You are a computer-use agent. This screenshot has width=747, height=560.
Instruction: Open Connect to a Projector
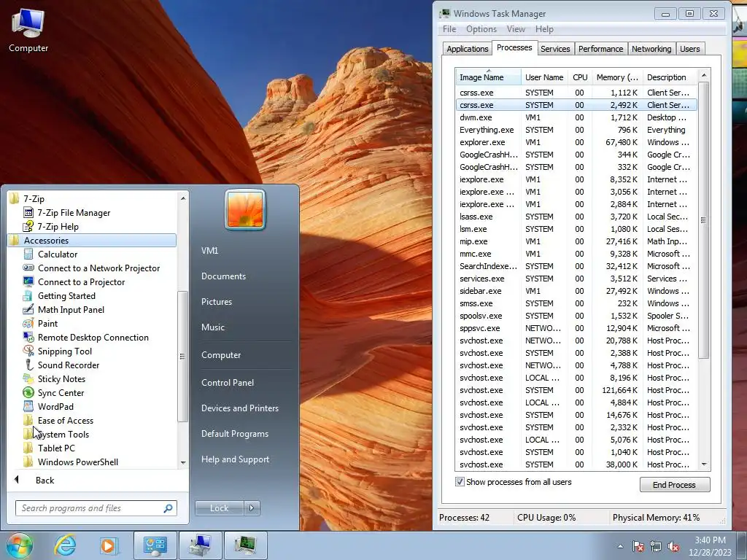point(81,282)
